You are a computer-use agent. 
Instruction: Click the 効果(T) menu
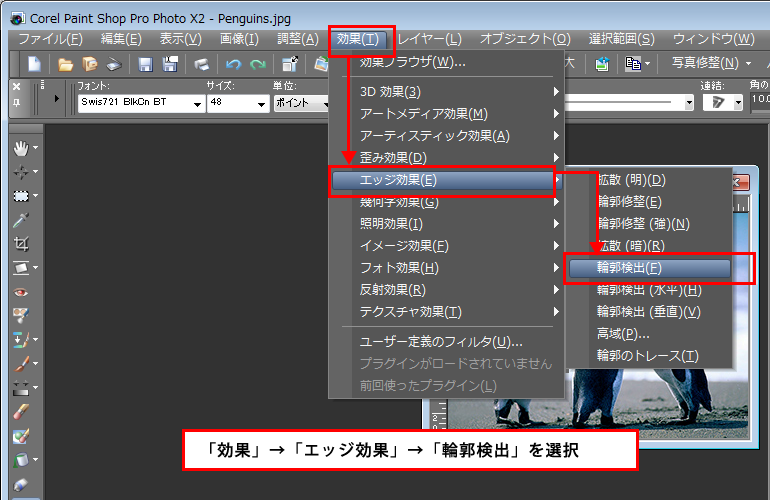pyautogui.click(x=358, y=39)
